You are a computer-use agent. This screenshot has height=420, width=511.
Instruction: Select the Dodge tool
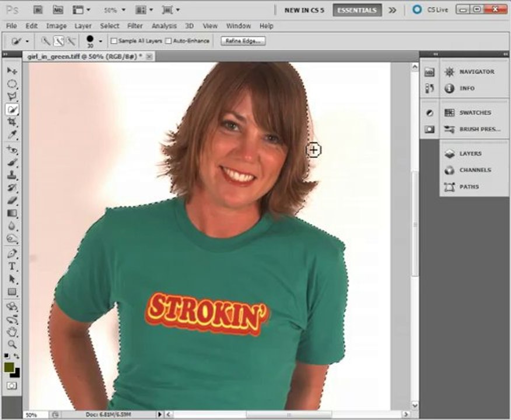12,239
